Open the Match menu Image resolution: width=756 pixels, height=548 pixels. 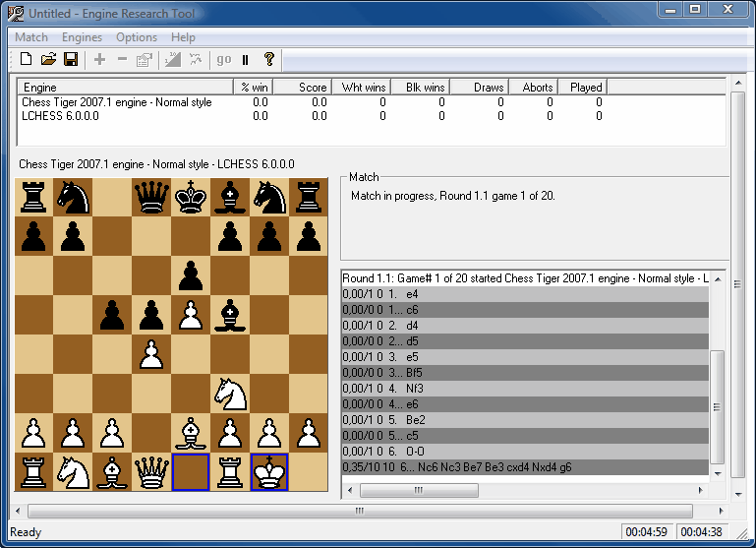[31, 37]
